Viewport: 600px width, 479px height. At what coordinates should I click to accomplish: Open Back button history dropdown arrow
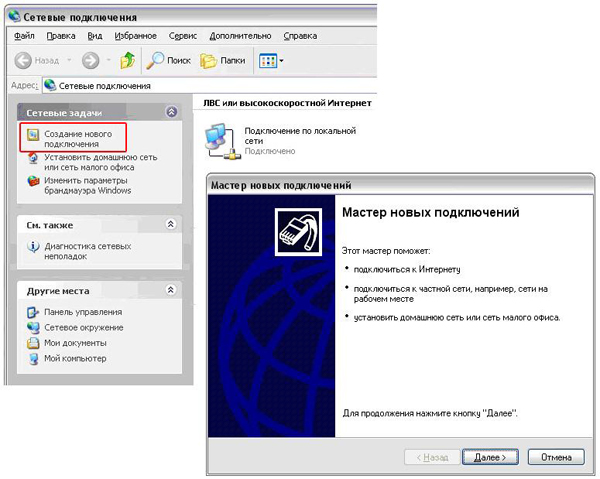pyautogui.click(x=69, y=60)
